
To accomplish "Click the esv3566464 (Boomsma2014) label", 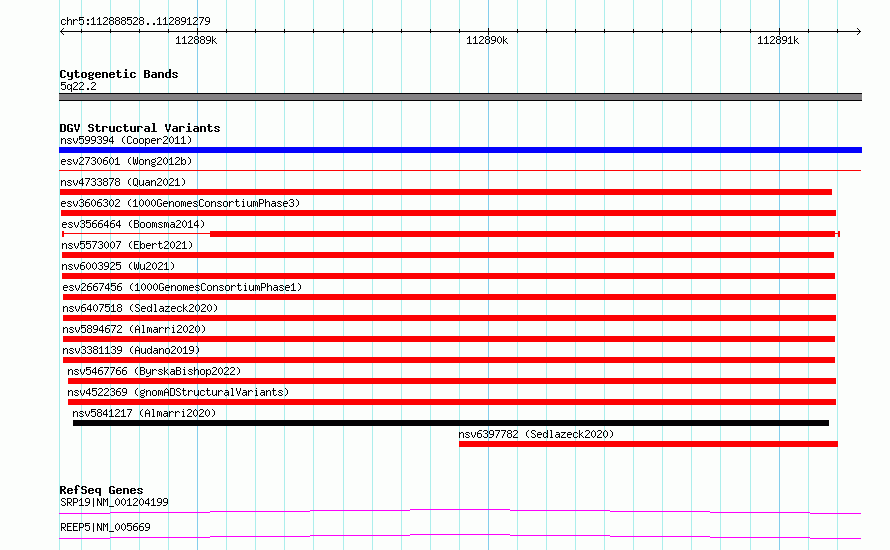I will tap(133, 224).
